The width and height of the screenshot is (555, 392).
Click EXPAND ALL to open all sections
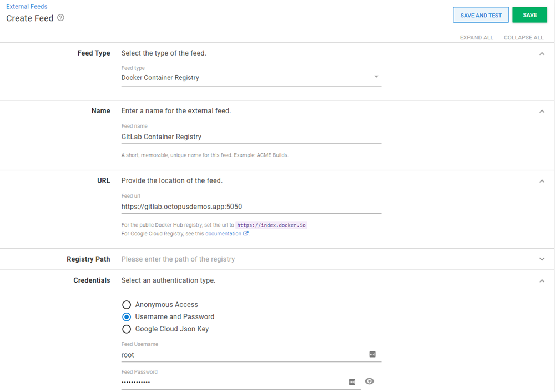(x=476, y=37)
